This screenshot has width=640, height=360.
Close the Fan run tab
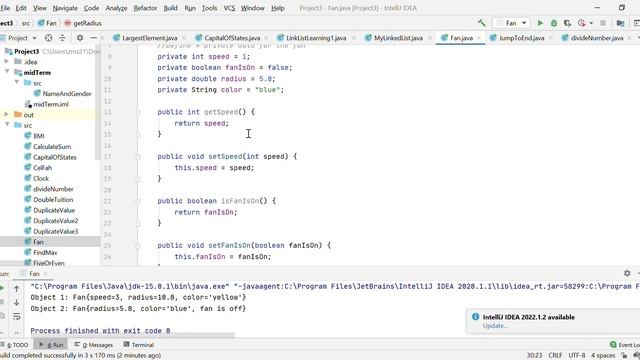[45, 273]
